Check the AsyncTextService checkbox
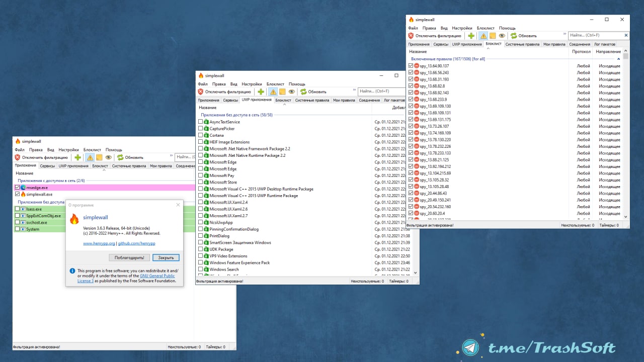Image resolution: width=644 pixels, height=362 pixels. pyautogui.click(x=201, y=122)
